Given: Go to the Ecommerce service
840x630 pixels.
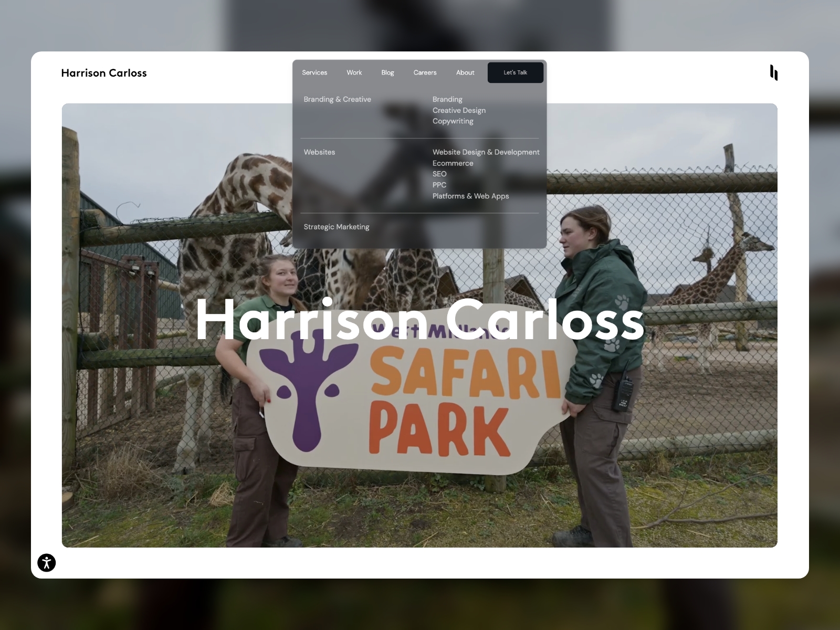Looking at the screenshot, I should 453,163.
